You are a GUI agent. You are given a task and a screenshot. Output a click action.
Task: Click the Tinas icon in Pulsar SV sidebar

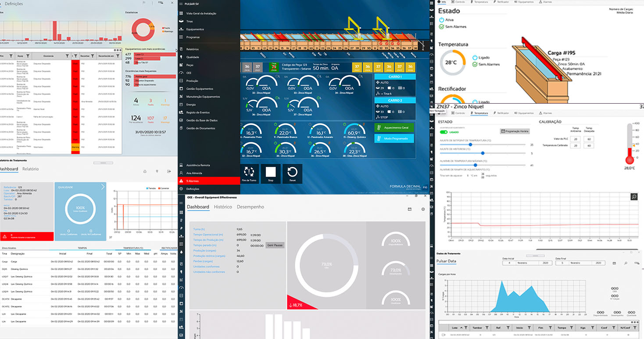[x=181, y=21]
